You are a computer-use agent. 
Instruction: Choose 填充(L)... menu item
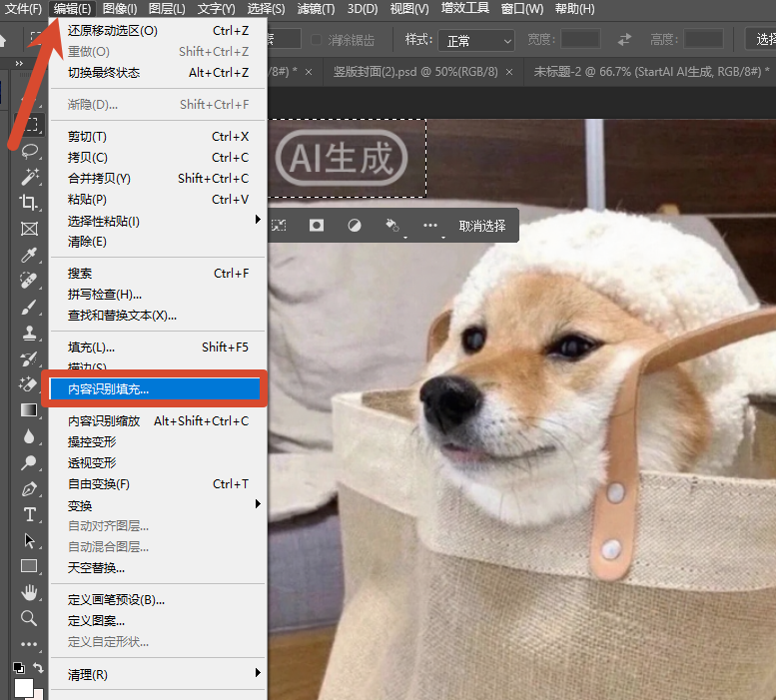point(158,348)
